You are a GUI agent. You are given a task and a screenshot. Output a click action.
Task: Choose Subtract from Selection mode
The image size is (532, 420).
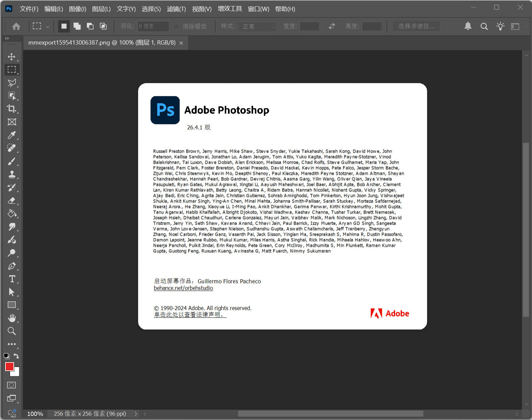[x=90, y=26]
